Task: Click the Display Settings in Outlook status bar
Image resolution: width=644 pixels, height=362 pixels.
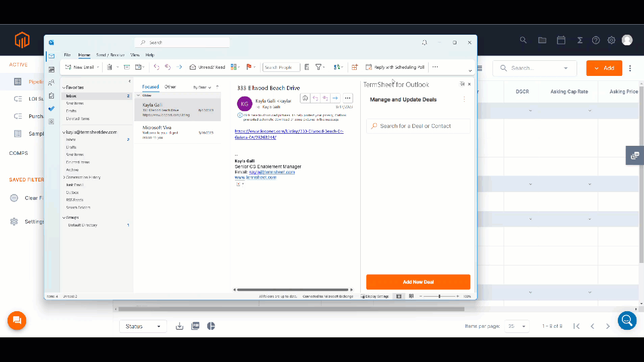Action: coord(375,297)
